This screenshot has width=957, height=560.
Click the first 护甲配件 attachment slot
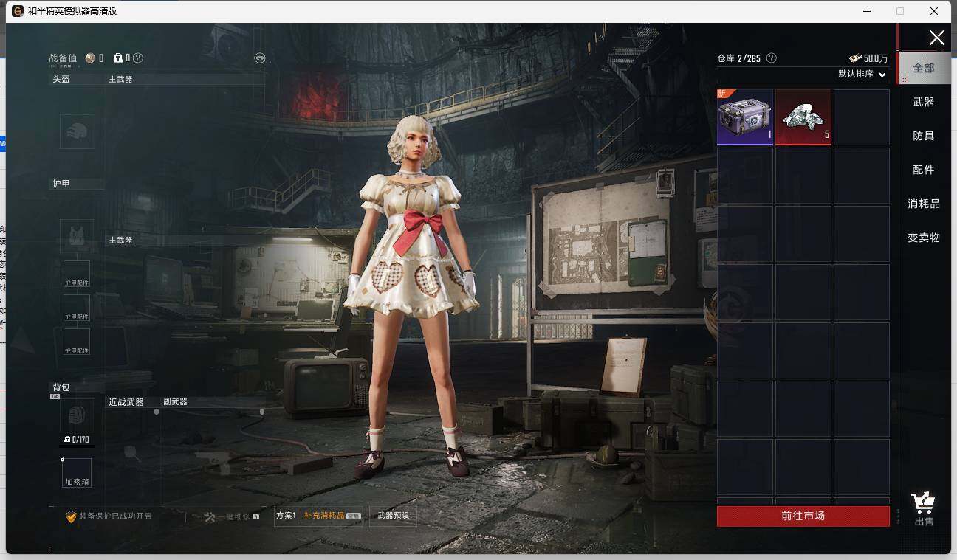pyautogui.click(x=77, y=274)
